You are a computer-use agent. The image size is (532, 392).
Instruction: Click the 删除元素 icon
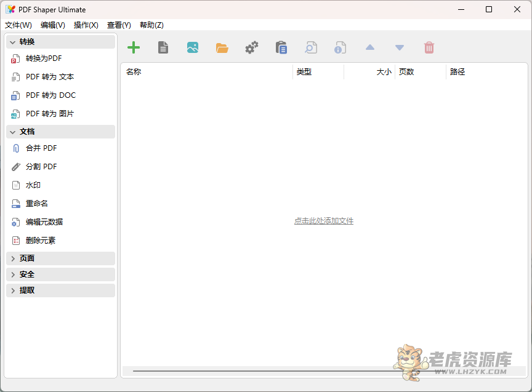click(16, 241)
